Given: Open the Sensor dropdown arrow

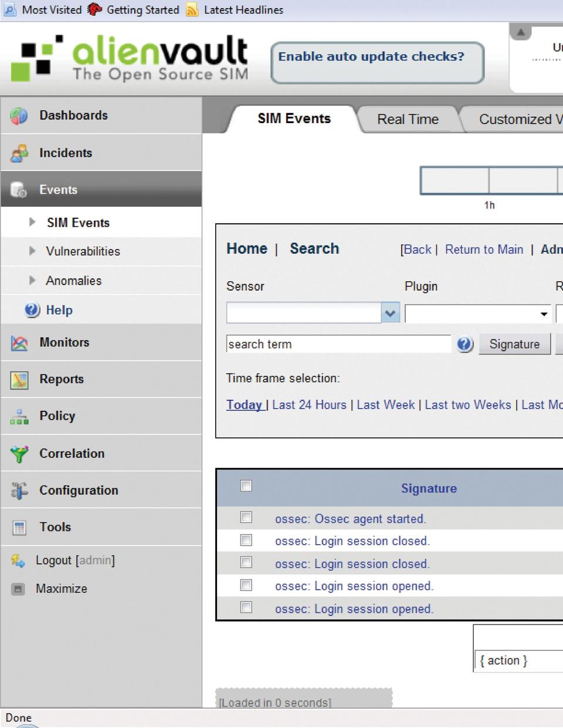Looking at the screenshot, I should [390, 313].
